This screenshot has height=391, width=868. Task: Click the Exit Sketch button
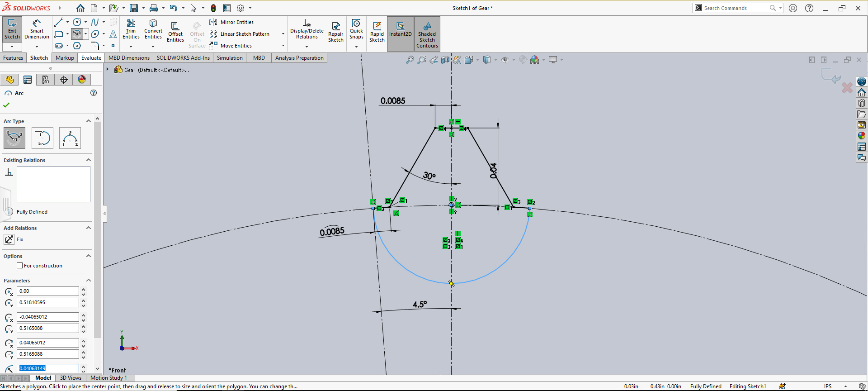[12, 29]
